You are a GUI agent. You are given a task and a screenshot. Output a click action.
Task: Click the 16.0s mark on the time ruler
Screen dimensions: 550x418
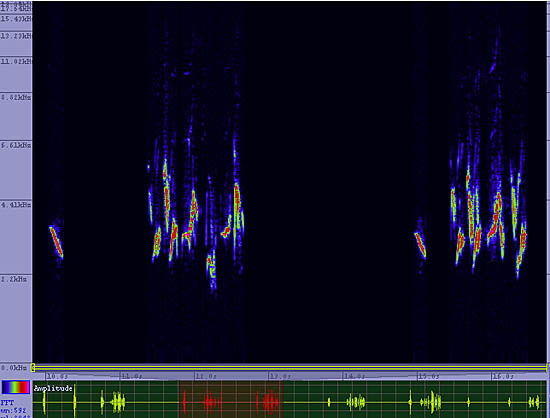point(502,377)
